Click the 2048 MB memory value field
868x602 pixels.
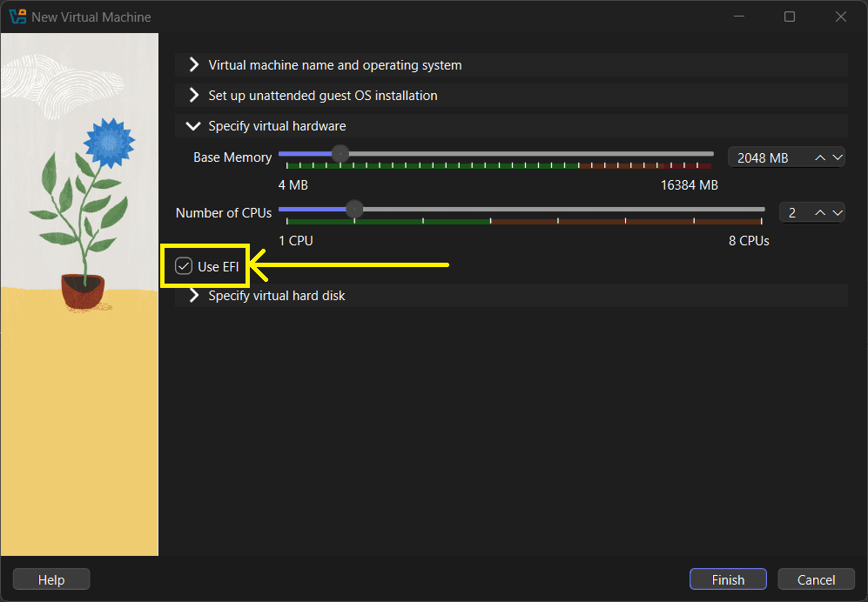766,157
